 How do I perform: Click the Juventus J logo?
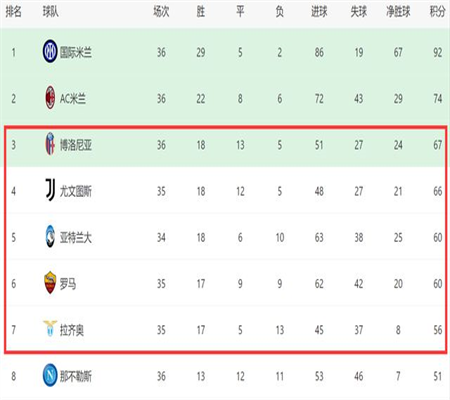(50, 190)
